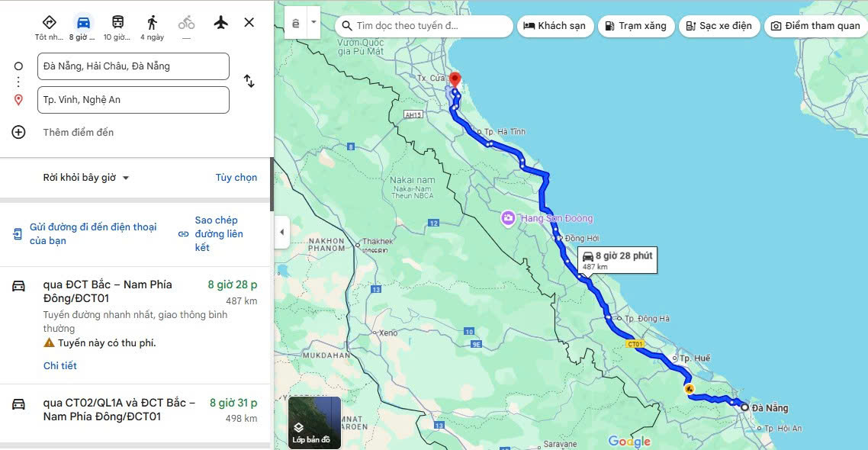This screenshot has width=868, height=450.
Task: Click the print icon on the map
Action: 295,23
